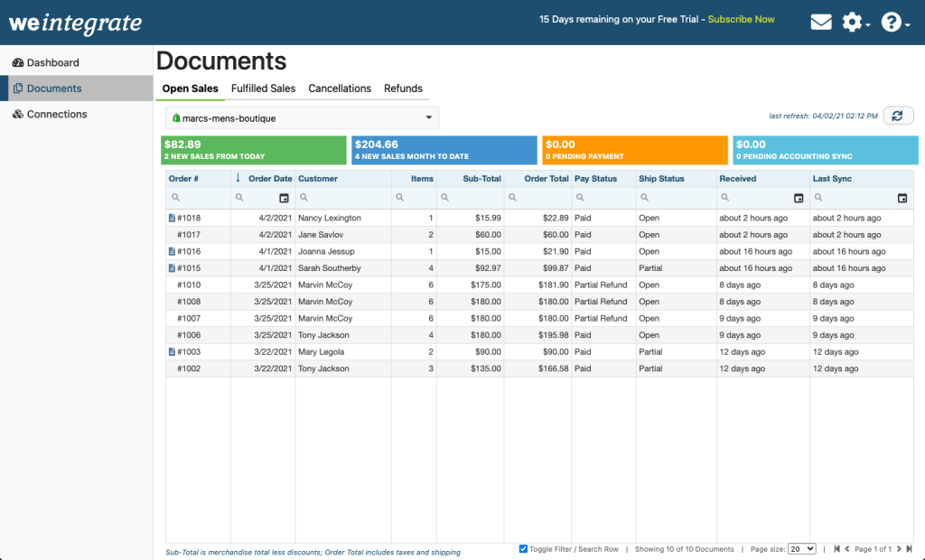Viewport: 925px width, 560px height.
Task: Click the Subscribe Now link
Action: [741, 19]
